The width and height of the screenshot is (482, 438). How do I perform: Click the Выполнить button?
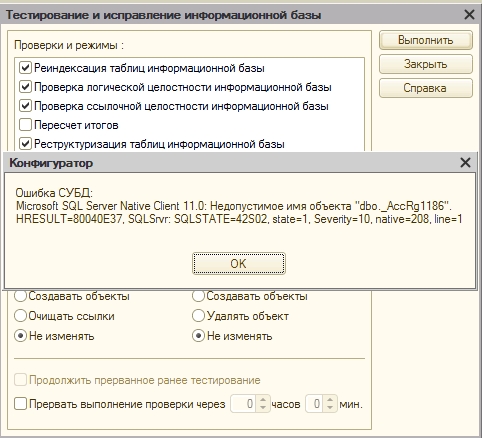coord(426,40)
